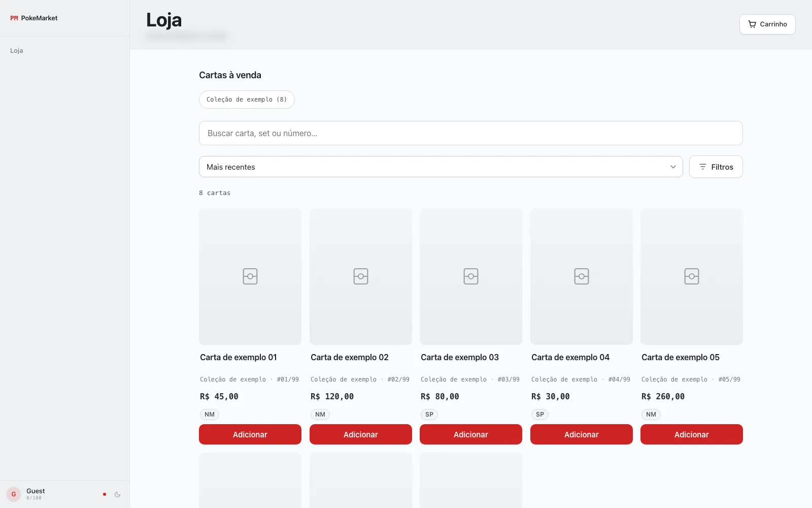
Task: Click placeholder image of Carta de exemplo 01
Action: click(250, 276)
